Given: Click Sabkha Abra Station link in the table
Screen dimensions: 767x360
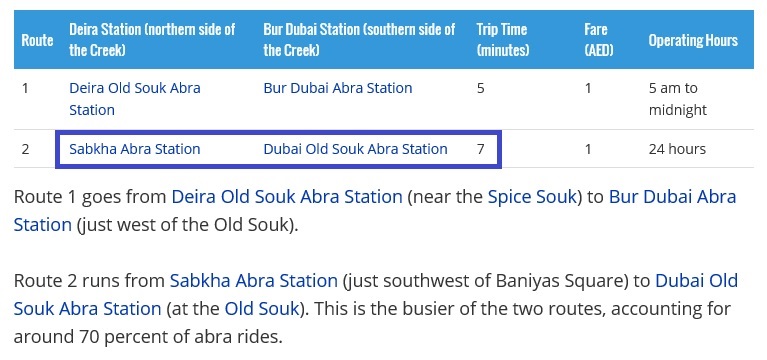Looking at the screenshot, I should coord(135,149).
